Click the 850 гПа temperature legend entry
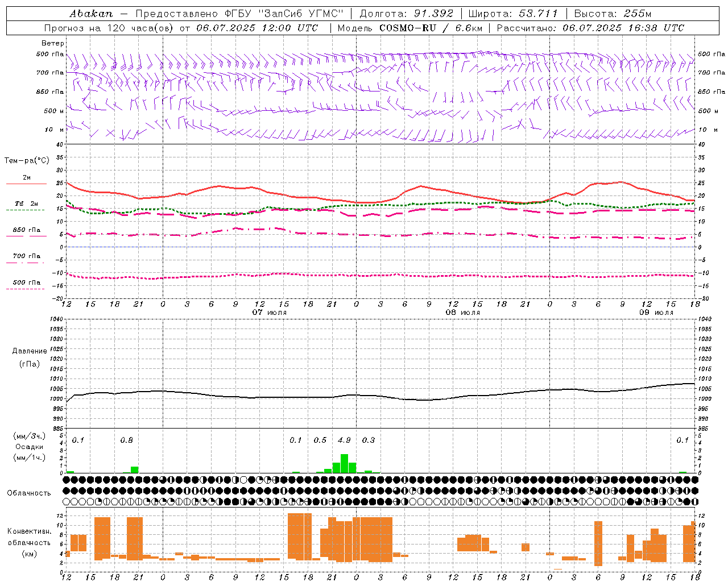The image size is (728, 582). pos(27,230)
